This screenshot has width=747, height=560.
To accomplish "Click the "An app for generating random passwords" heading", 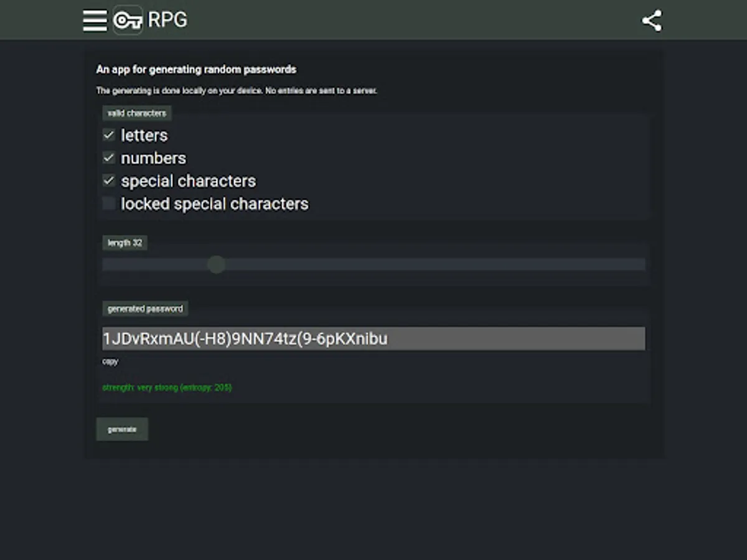I will pos(196,70).
